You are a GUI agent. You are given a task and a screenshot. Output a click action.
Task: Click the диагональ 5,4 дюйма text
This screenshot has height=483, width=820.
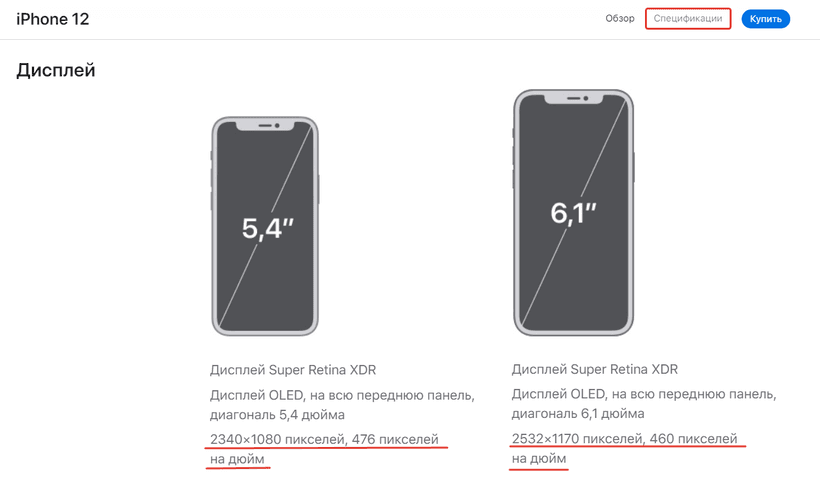click(x=277, y=415)
